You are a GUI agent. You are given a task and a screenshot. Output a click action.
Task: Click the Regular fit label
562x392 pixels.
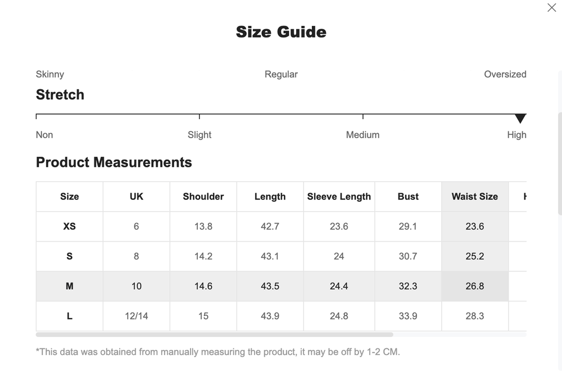(281, 74)
